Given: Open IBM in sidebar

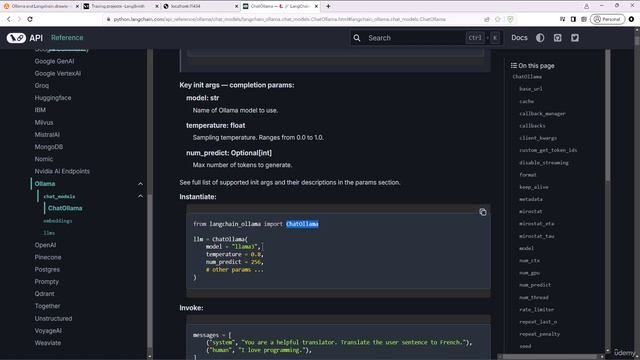Looking at the screenshot, I should click(x=40, y=110).
